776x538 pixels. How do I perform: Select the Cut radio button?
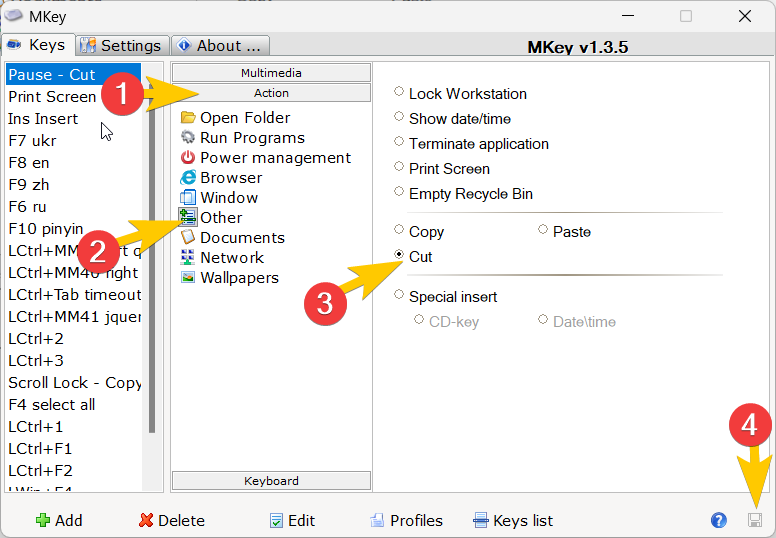click(399, 254)
